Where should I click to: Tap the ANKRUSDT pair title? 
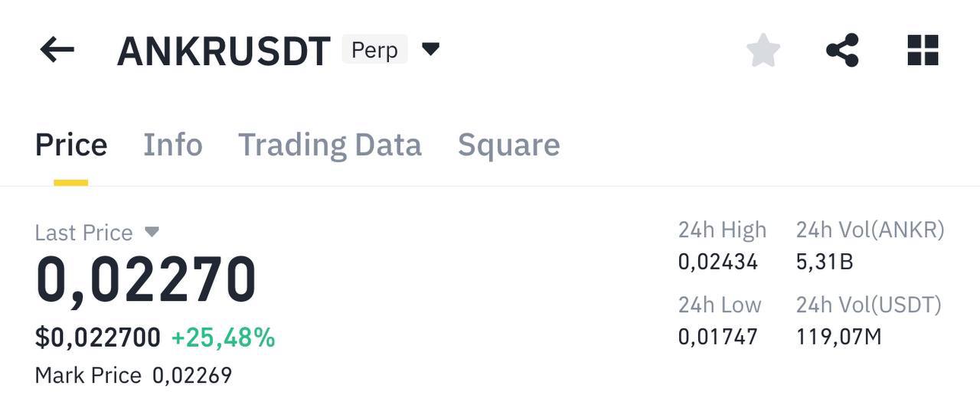pyautogui.click(x=224, y=51)
